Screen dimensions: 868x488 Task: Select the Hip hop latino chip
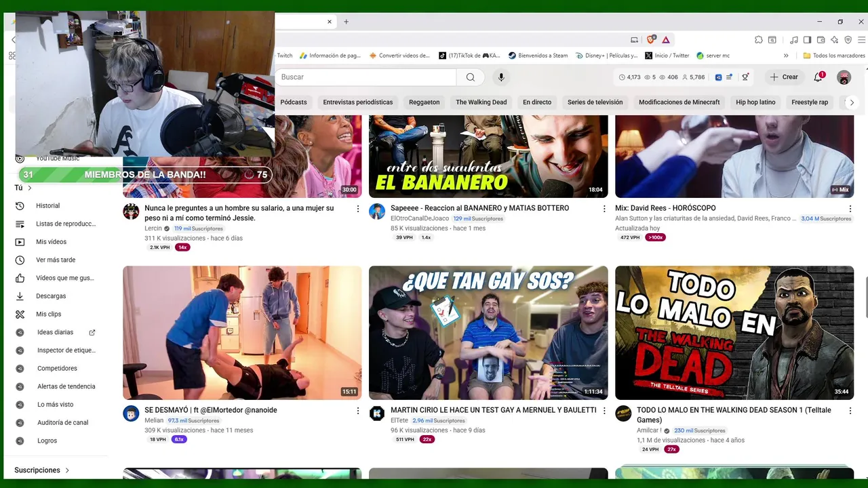tap(755, 102)
